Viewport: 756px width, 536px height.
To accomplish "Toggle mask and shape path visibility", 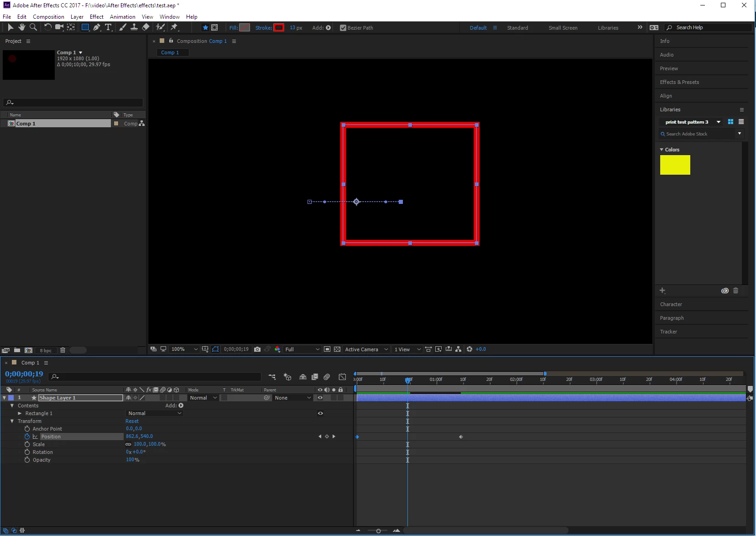I will coord(215,349).
